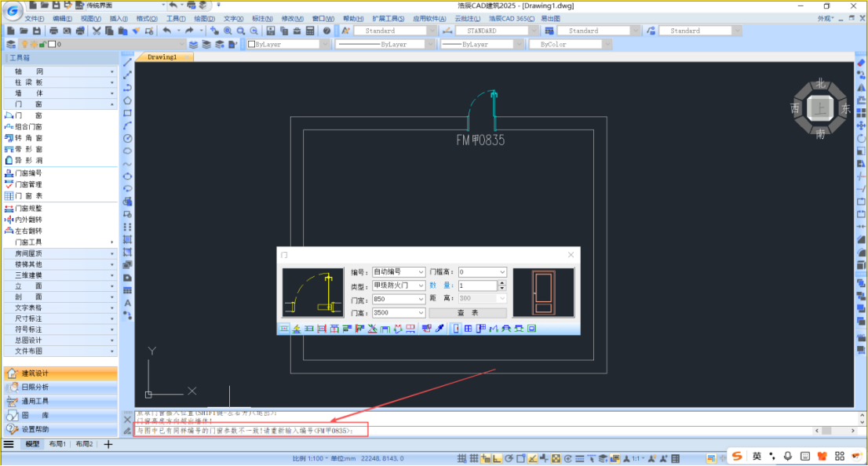This screenshot has height=466, width=868.
Task: Click the 左右翻转 flip tool
Action: tap(28, 231)
